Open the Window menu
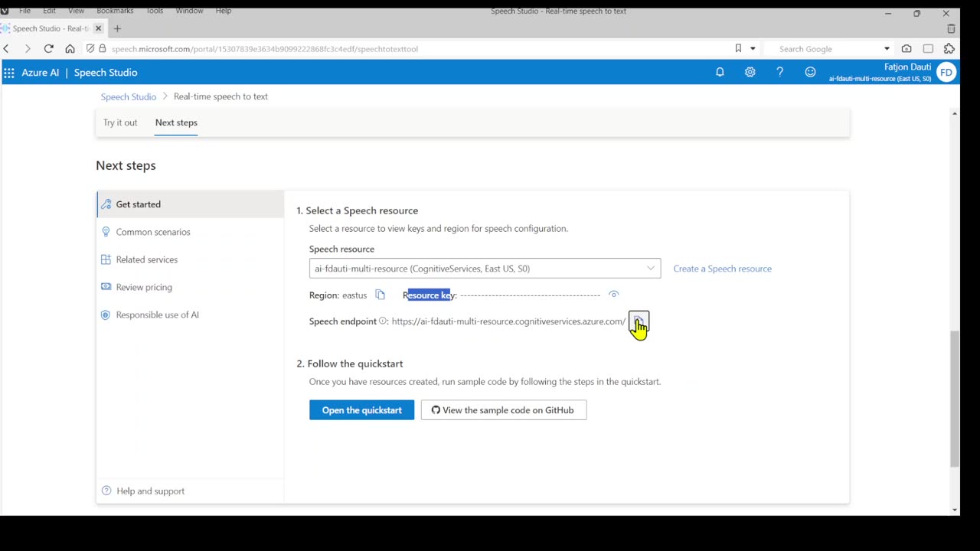980x551 pixels. (189, 11)
